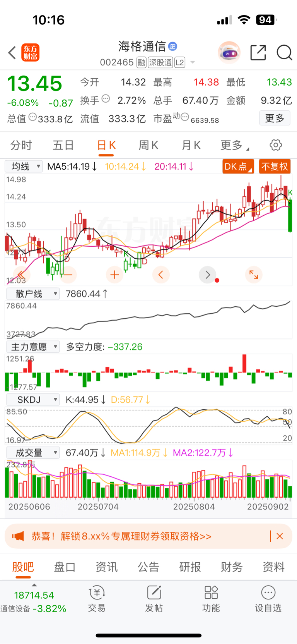Open the 东方财富 logo icon
Viewport: 297px width, 644px height.
click(30, 53)
